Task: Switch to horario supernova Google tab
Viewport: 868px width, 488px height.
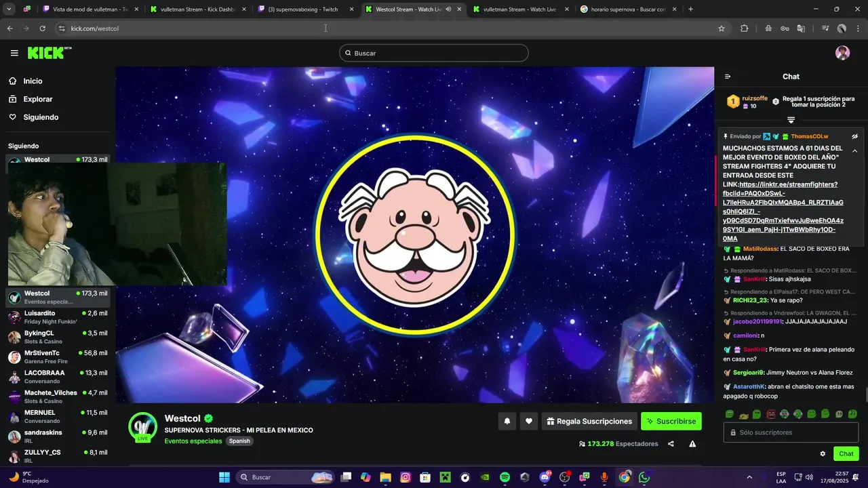Action: (628, 9)
